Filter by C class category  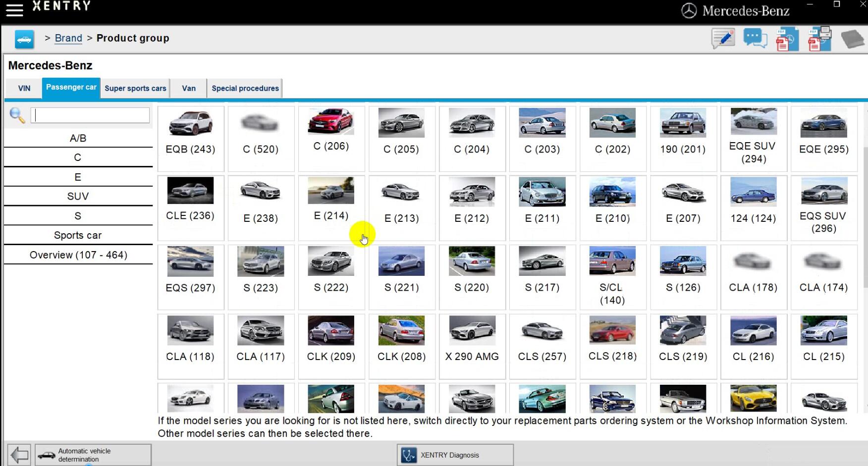point(78,157)
